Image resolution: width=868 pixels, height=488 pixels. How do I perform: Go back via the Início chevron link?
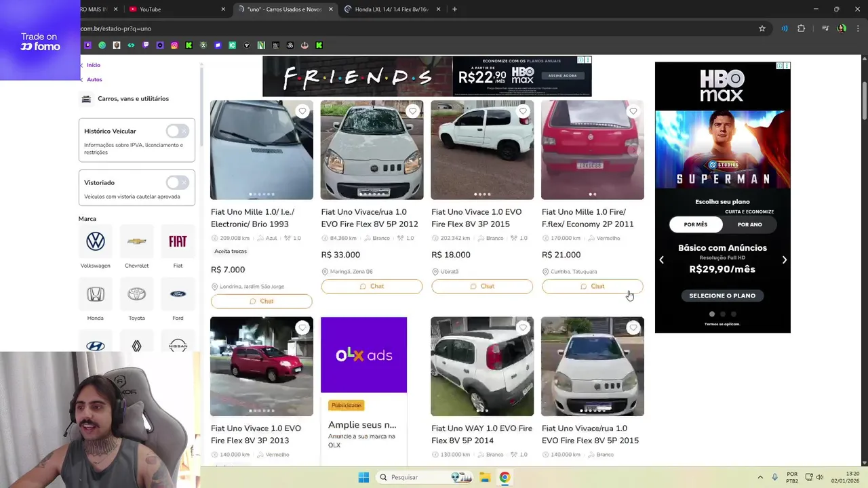pyautogui.click(x=90, y=65)
